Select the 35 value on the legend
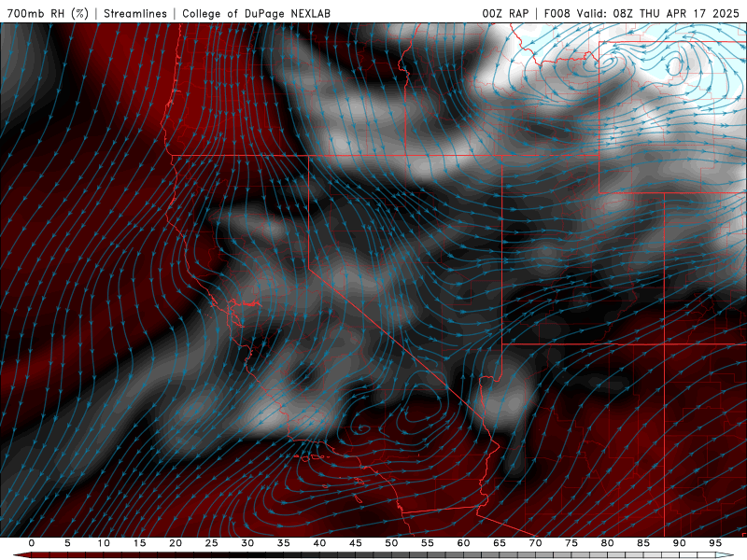Screen dimensions: 747x560 [284, 543]
